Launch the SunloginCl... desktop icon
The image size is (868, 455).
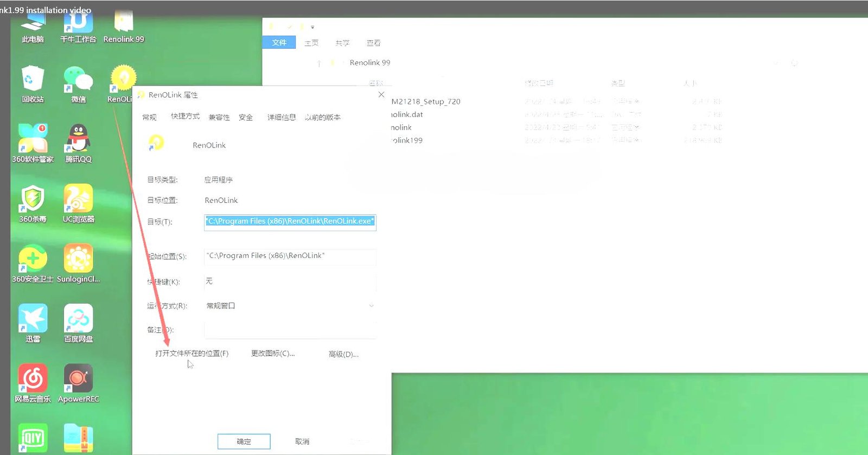pyautogui.click(x=78, y=264)
